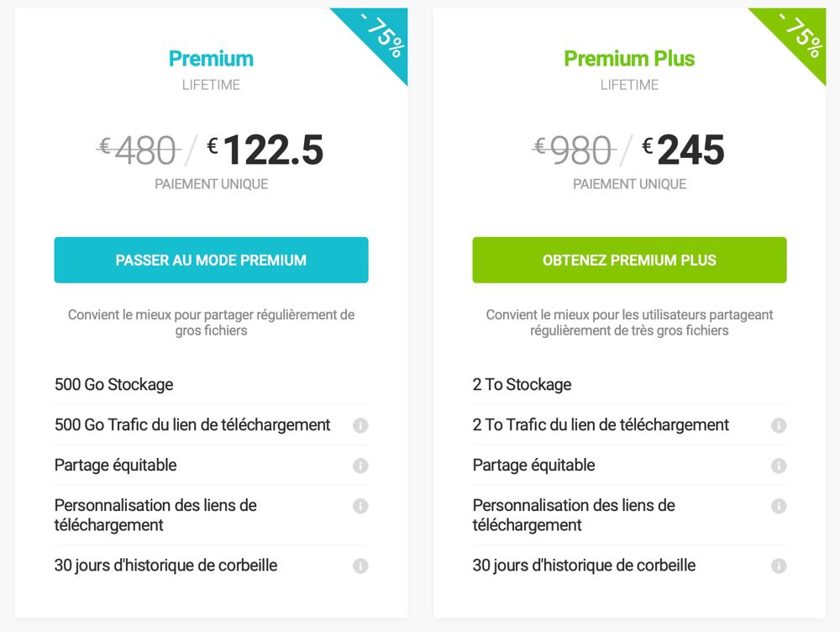Show info for Premium Plus 30 jours corbeille

tap(779, 566)
